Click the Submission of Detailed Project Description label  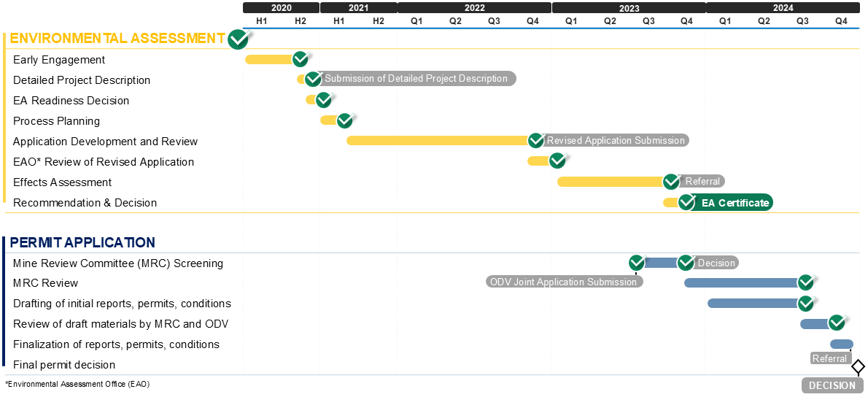(x=417, y=79)
